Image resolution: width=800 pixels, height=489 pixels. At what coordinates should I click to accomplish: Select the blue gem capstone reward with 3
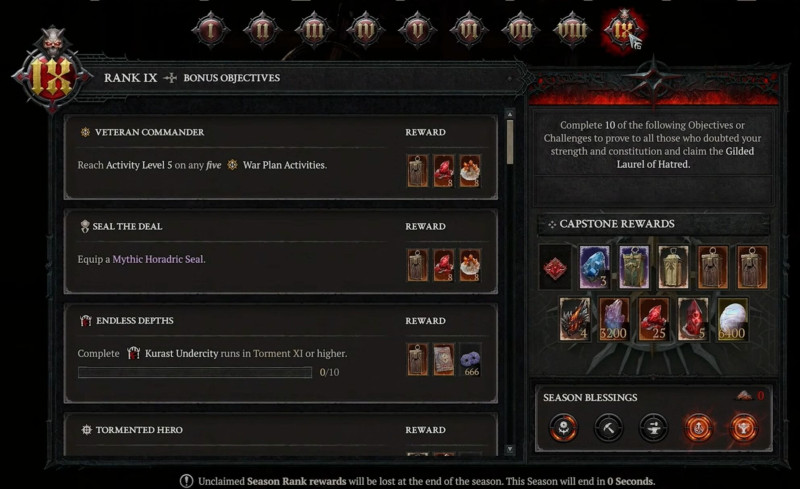594,267
